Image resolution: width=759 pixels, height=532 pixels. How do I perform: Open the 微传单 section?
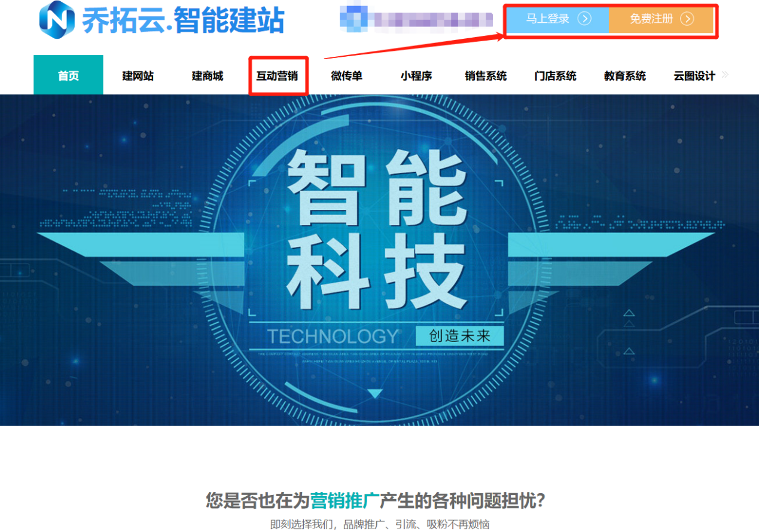tap(346, 74)
